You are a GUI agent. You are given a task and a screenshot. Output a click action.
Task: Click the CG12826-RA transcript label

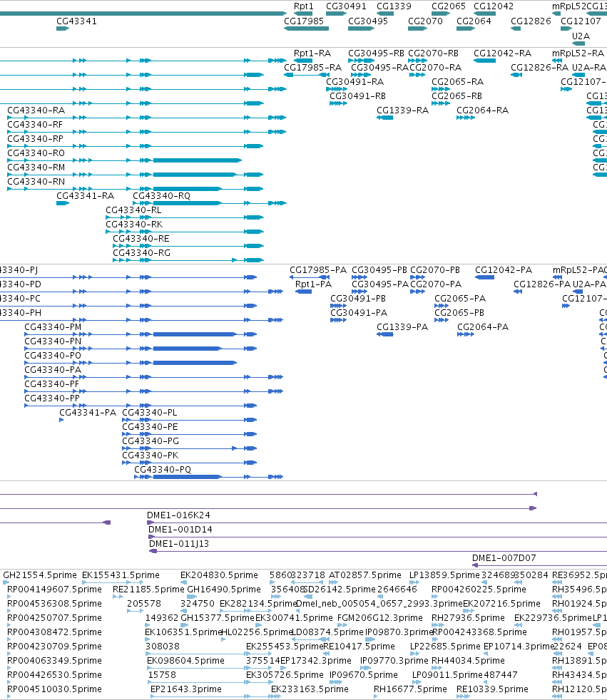(539, 68)
